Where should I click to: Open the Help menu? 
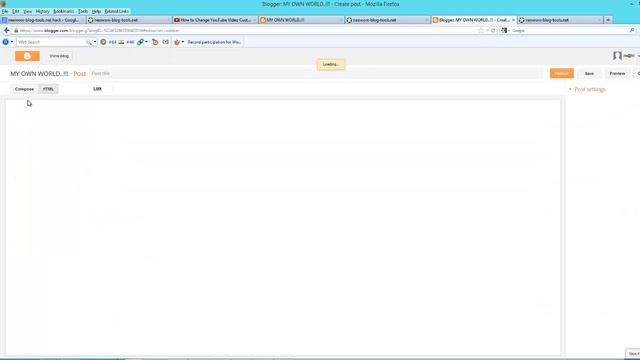pyautogui.click(x=96, y=11)
